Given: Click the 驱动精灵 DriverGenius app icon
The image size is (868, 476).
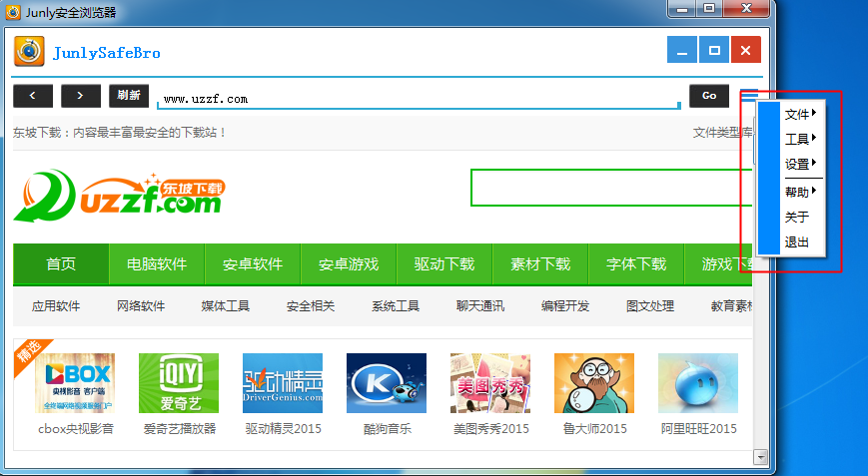Looking at the screenshot, I should coord(283,383).
